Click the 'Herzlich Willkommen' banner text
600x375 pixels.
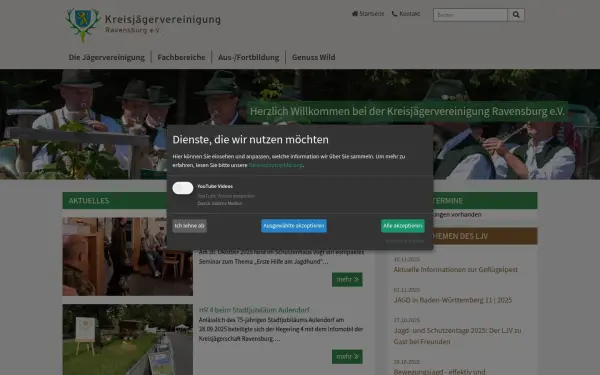click(407, 111)
